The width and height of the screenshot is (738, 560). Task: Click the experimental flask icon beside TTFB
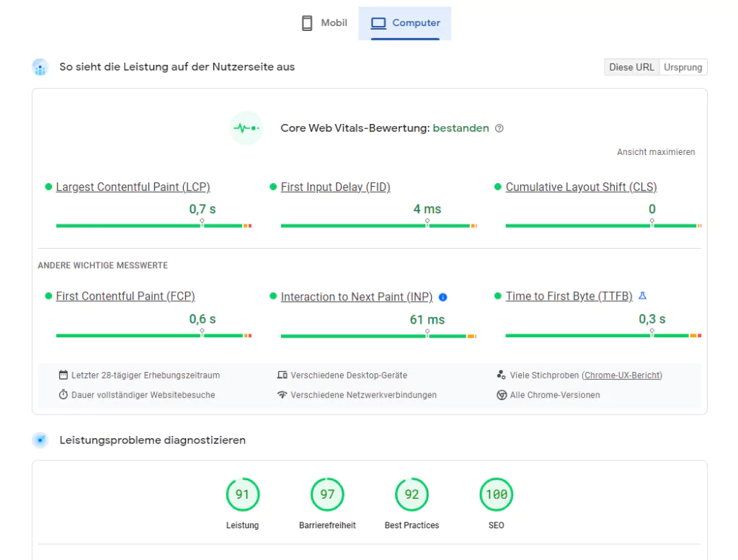pos(643,296)
